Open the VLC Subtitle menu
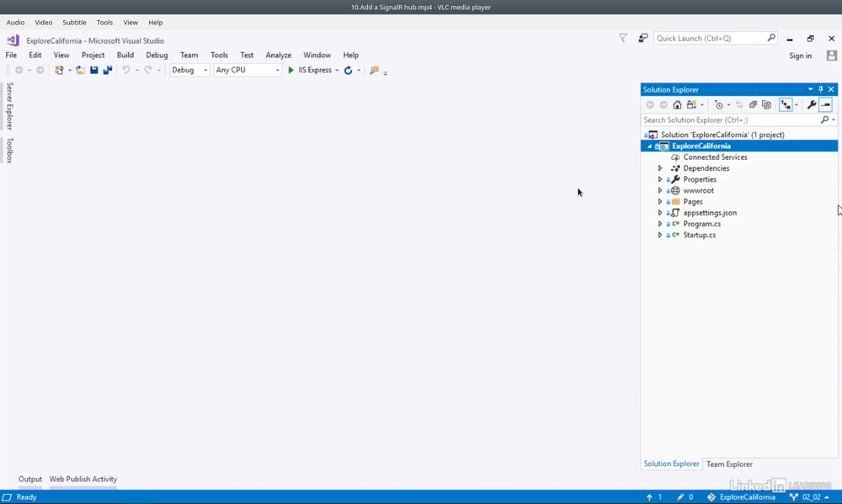 pyautogui.click(x=74, y=23)
